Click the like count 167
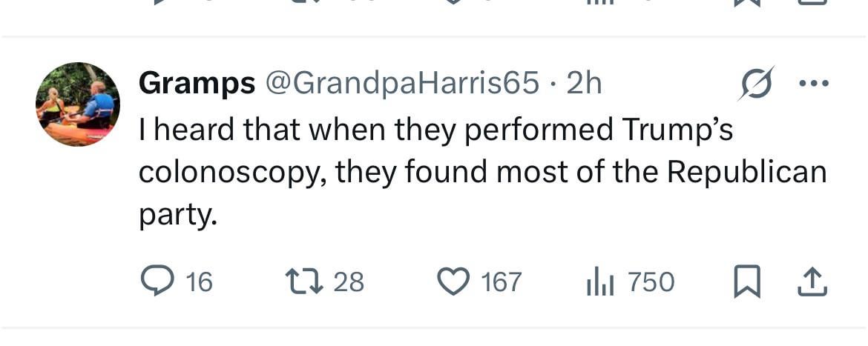This screenshot has height=346, width=868. (502, 282)
